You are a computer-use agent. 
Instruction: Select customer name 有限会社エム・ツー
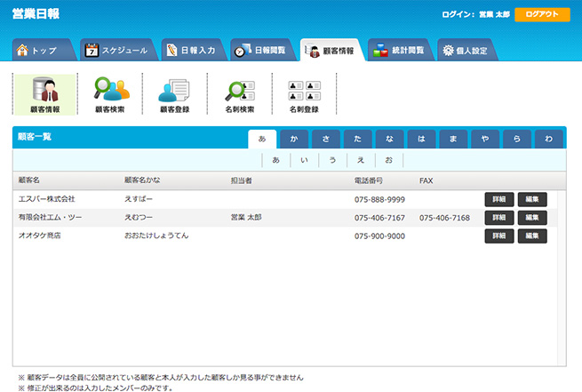(x=50, y=217)
